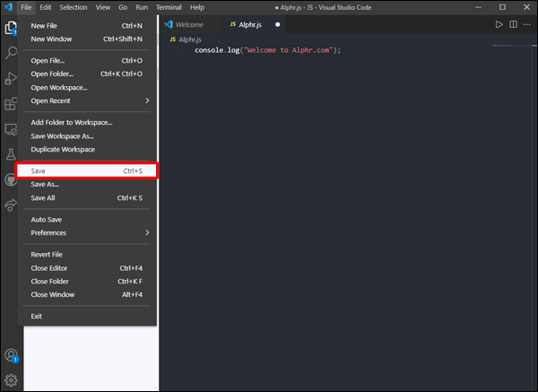
Task: Open the Terminal menu
Action: pos(169,7)
